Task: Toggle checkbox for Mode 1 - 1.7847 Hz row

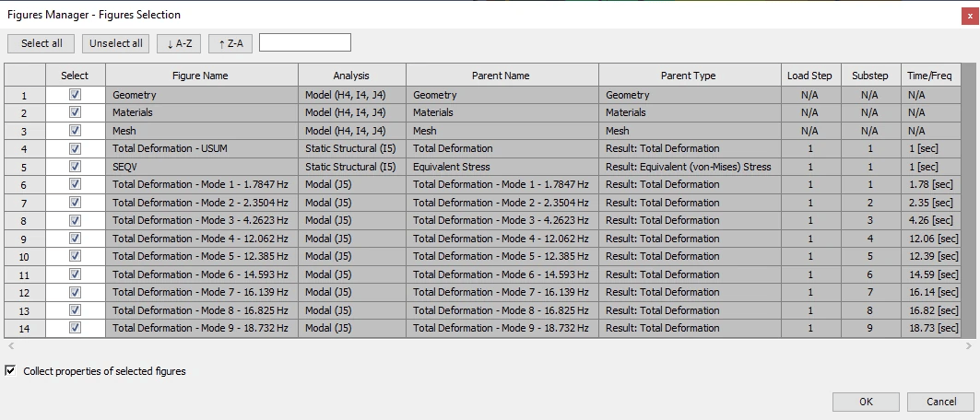Action: (75, 184)
